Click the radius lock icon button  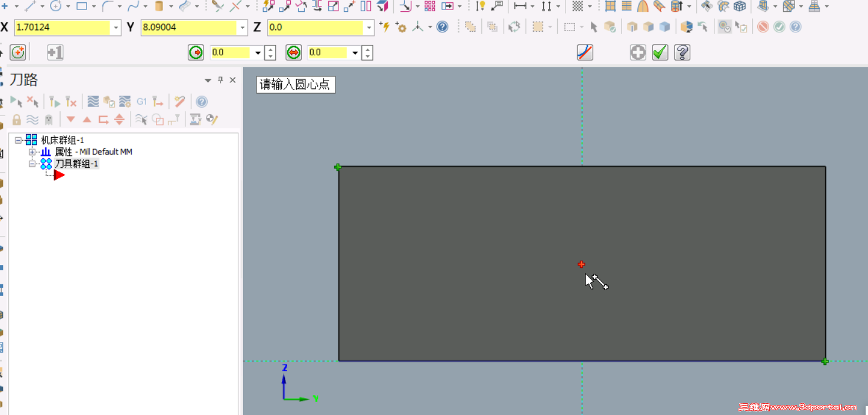point(196,52)
